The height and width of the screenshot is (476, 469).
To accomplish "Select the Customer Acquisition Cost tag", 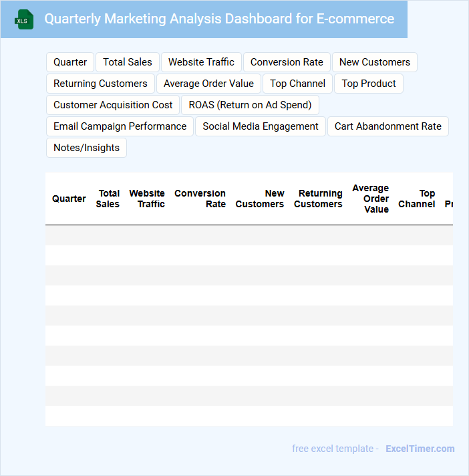I will pos(113,105).
